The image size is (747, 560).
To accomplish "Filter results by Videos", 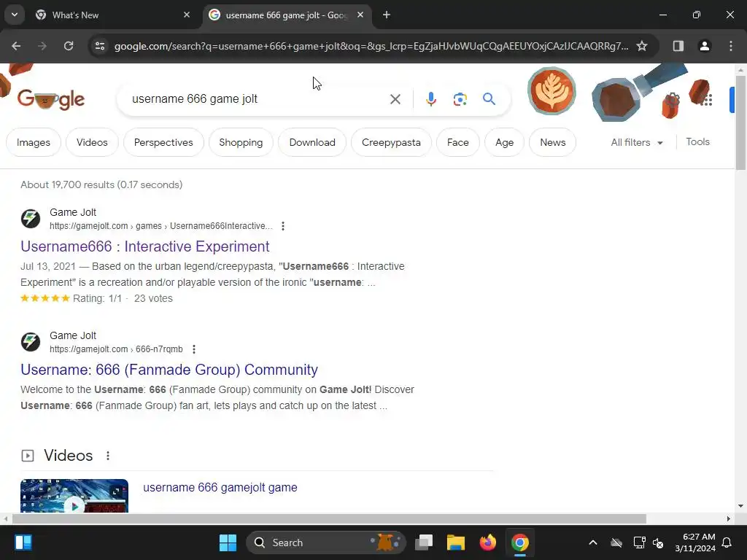I will (92, 142).
